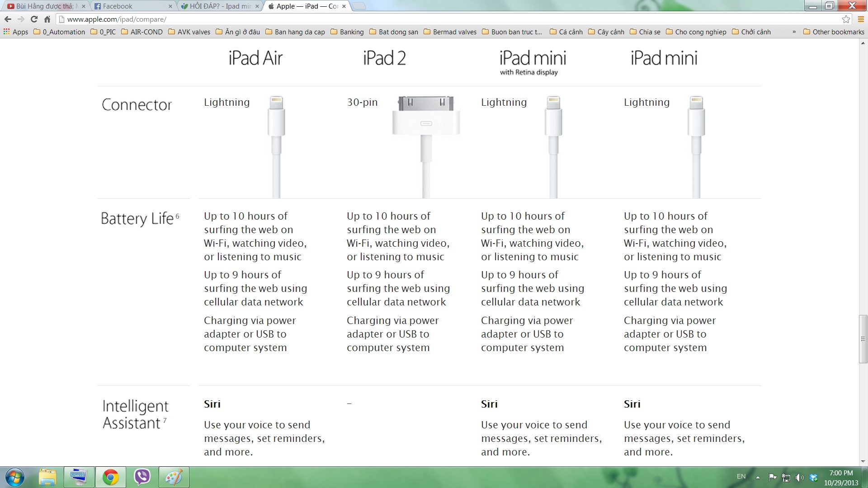Click the forward navigation arrow

pos(21,19)
